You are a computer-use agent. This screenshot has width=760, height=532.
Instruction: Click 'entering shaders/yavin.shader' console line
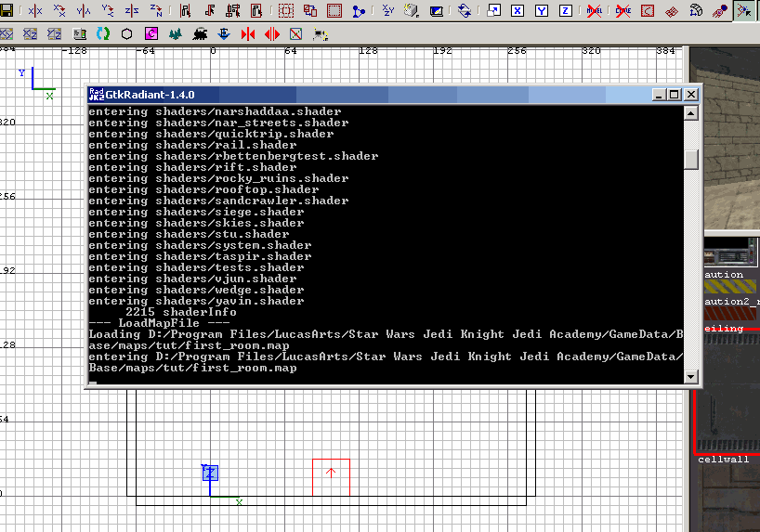point(196,301)
